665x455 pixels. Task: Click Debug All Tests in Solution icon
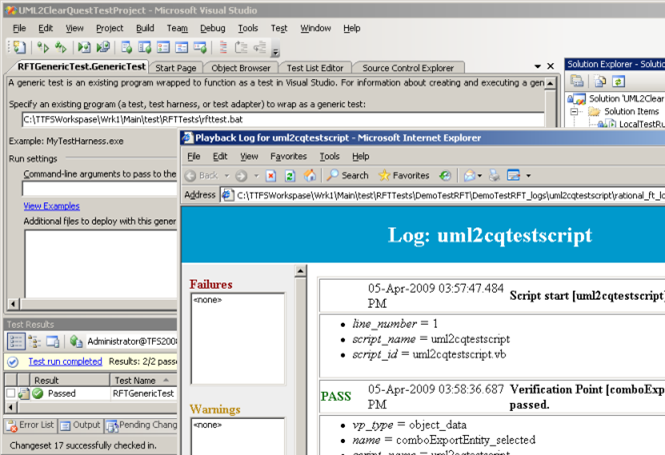(x=103, y=47)
